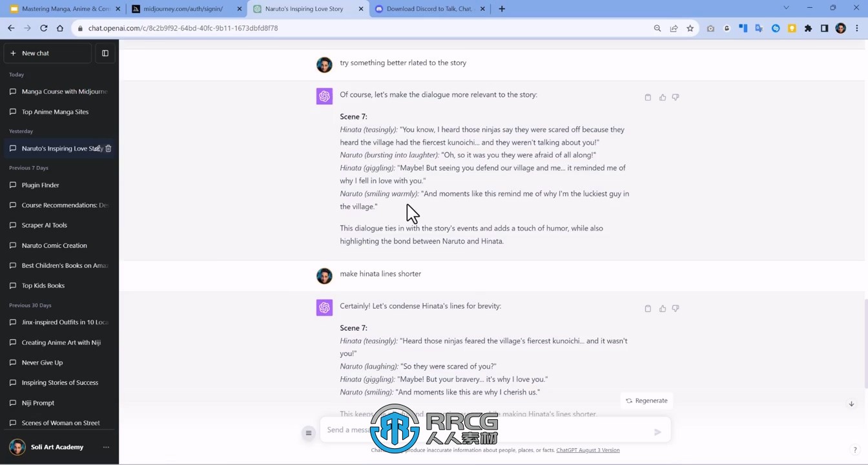
Task: Jump to bottom of conversation arrow
Action: click(x=851, y=404)
